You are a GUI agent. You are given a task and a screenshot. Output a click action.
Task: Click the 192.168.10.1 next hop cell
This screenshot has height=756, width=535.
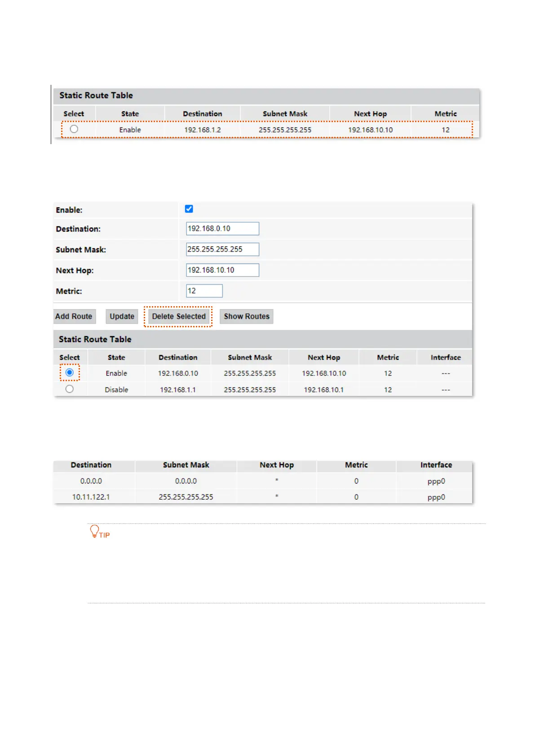click(324, 390)
